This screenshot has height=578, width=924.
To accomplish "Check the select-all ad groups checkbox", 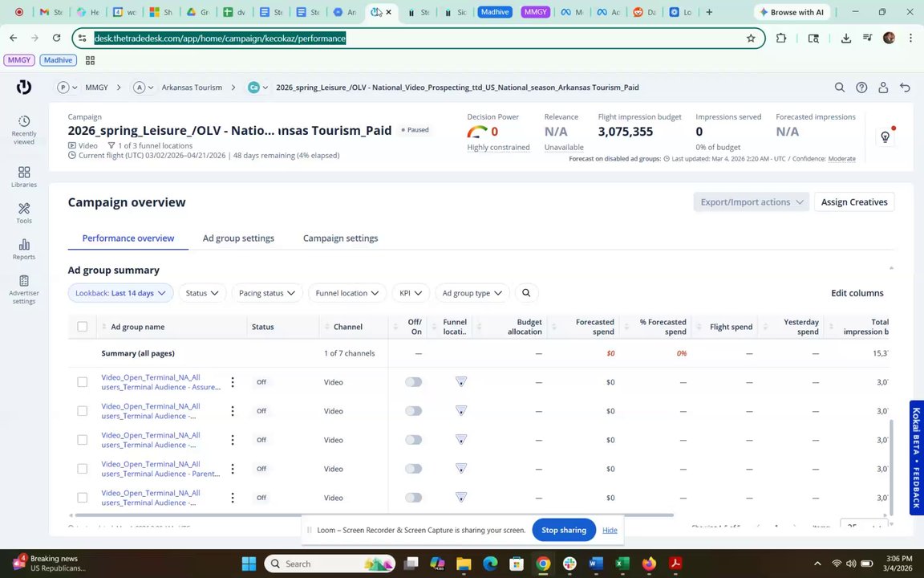I will click(83, 327).
